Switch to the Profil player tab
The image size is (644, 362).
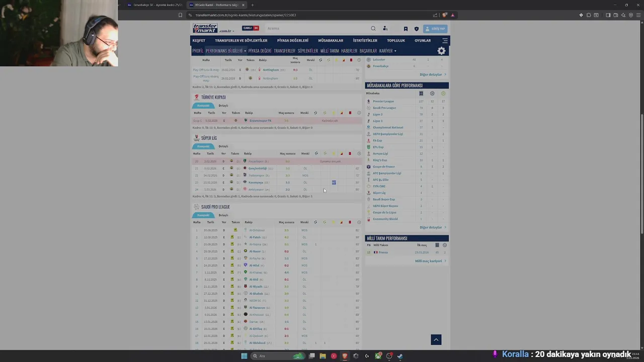point(198,51)
